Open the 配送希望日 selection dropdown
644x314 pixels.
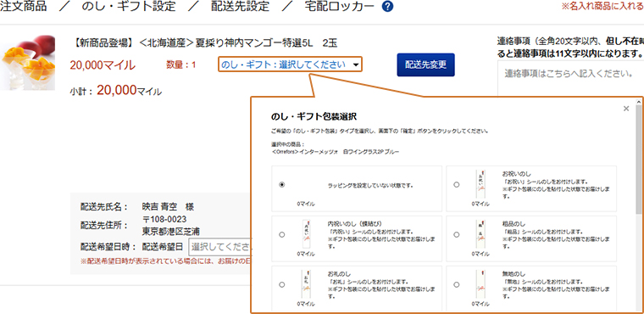(219, 247)
